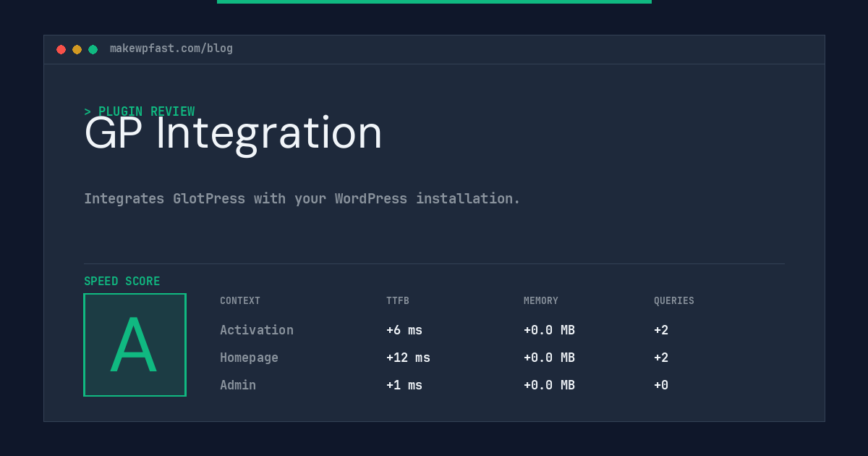Click the GlotPress description sentence

[302, 198]
